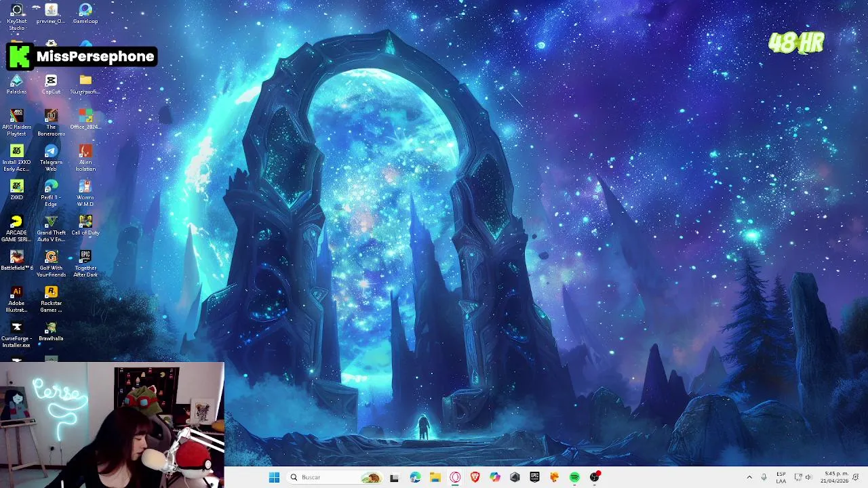This screenshot has width=868, height=488.
Task: Open the preview_O... Java file icon
Action: (x=51, y=14)
